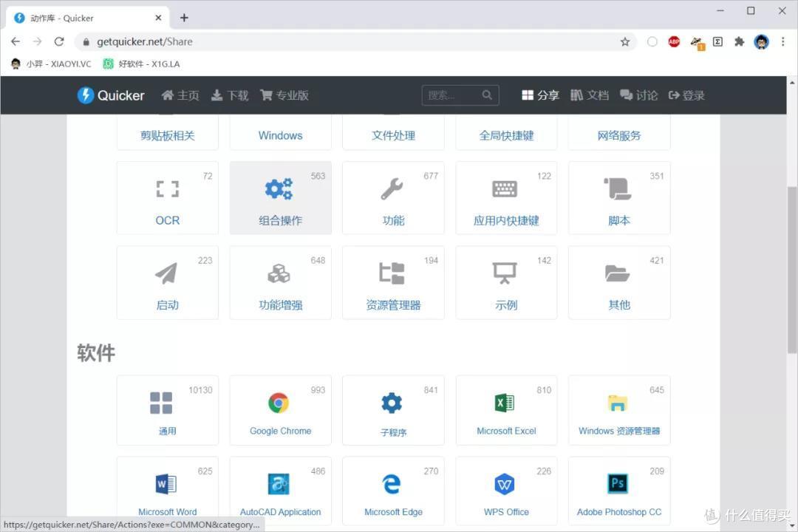Open the Chrome profile avatar
This screenshot has height=532, width=798.
coord(761,41)
